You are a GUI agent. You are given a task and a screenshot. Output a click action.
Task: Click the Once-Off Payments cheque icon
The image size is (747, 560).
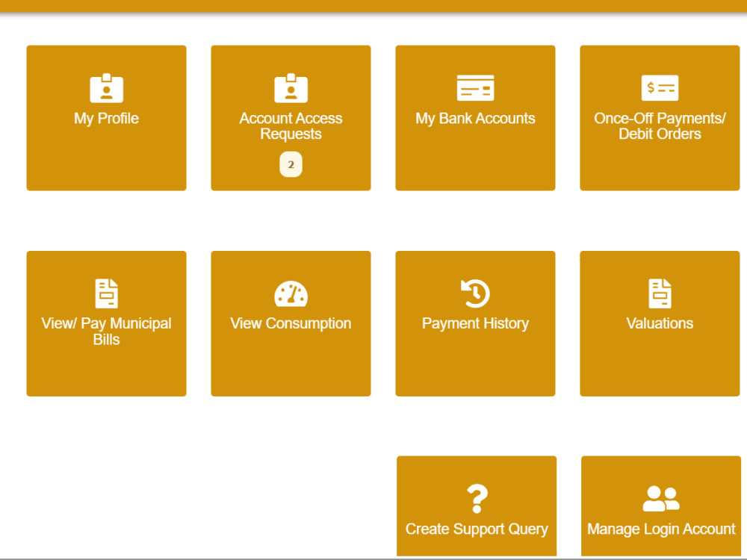660,87
